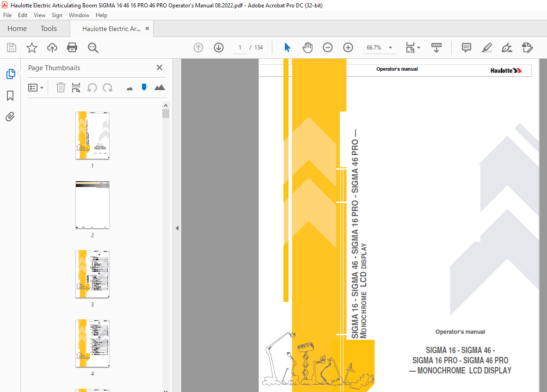Adjust the thumbnail size slider handle

[144, 87]
